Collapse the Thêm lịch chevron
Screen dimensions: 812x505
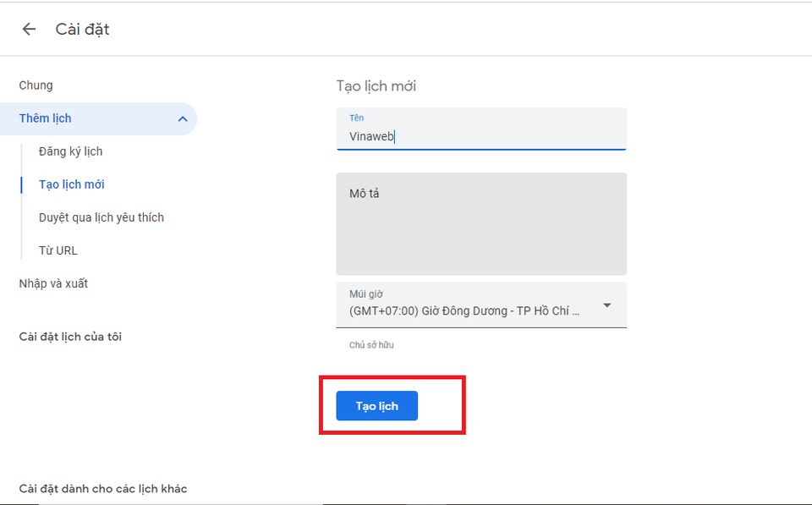click(183, 119)
